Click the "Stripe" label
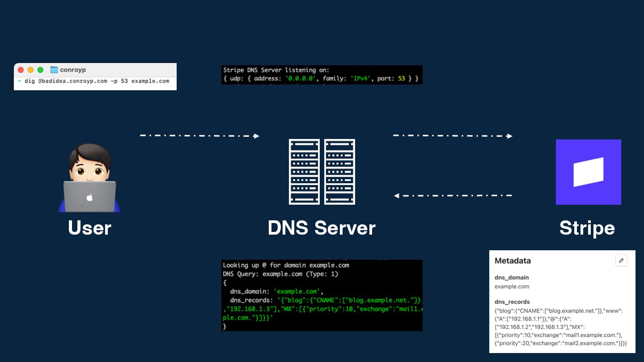Image resolution: width=644 pixels, height=362 pixels. click(x=587, y=228)
